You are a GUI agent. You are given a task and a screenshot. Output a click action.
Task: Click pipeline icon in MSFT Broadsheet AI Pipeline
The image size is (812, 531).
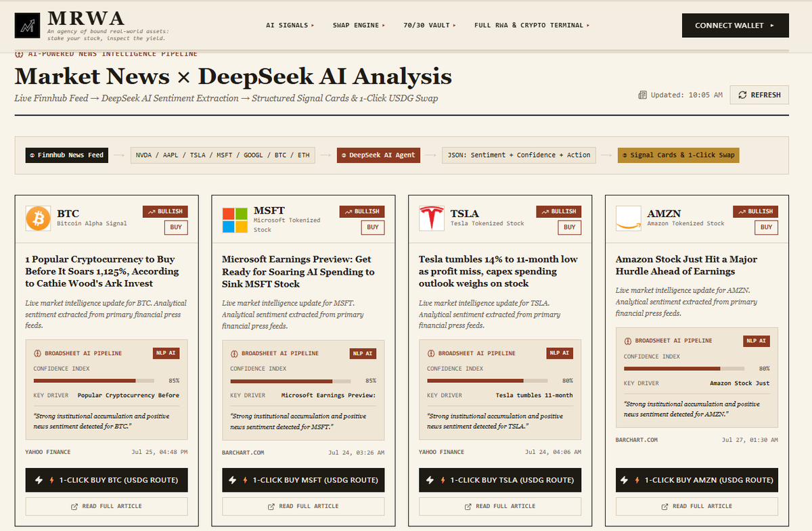tap(234, 353)
